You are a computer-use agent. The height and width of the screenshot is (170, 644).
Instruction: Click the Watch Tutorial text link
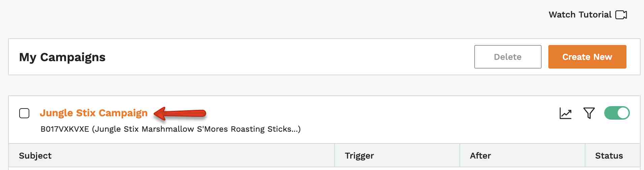tap(580, 15)
